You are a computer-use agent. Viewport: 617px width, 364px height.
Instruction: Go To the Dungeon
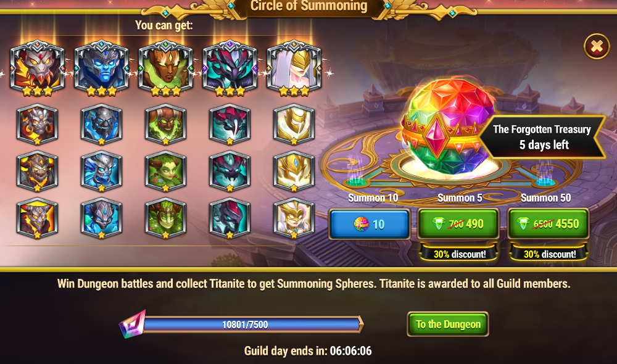[x=448, y=325]
